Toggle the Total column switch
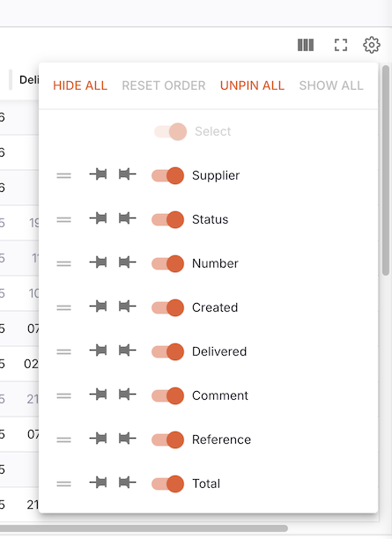 click(167, 484)
